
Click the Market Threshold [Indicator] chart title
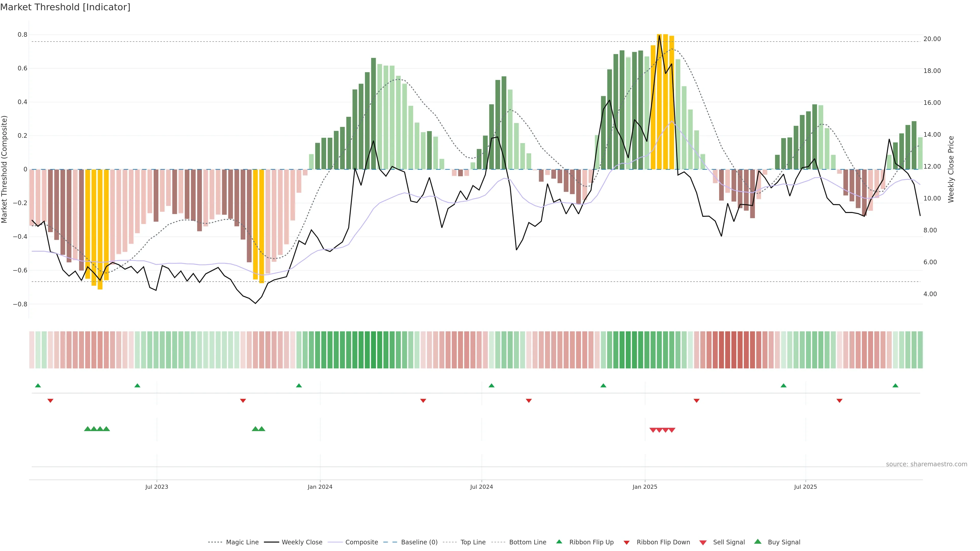click(x=65, y=7)
